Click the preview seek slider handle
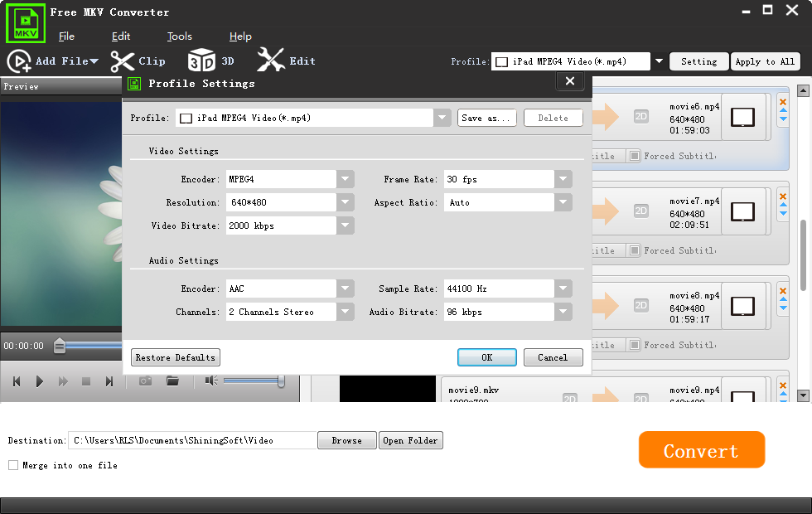The width and height of the screenshot is (812, 514). pyautogui.click(x=60, y=346)
